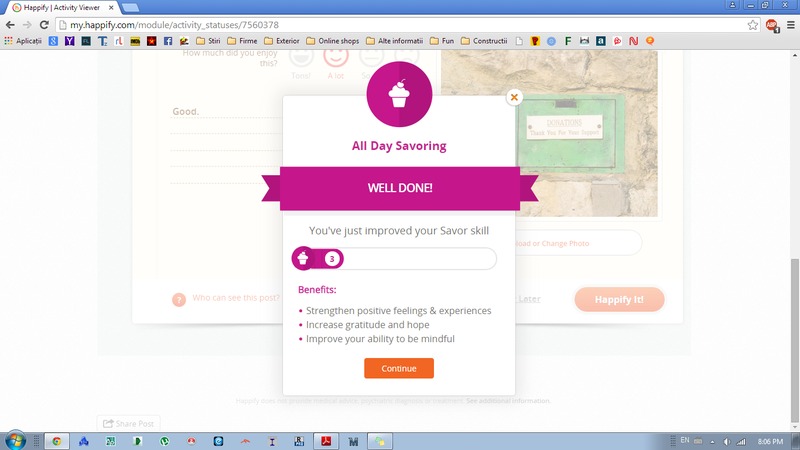Open the Online shops bookmarks folder
Image resolution: width=800 pixels, height=450 pixels.
pyautogui.click(x=333, y=41)
